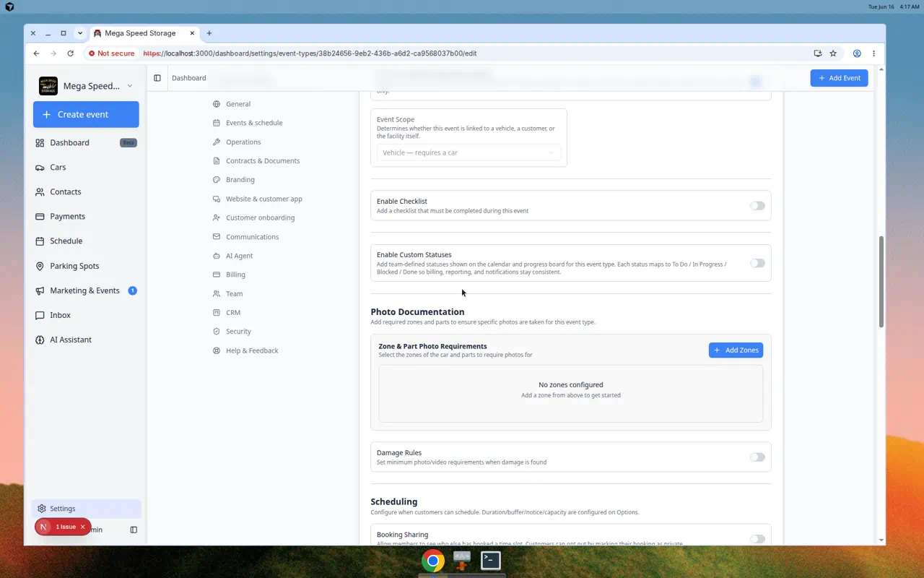Open the Event Scope dropdown

[468, 152]
